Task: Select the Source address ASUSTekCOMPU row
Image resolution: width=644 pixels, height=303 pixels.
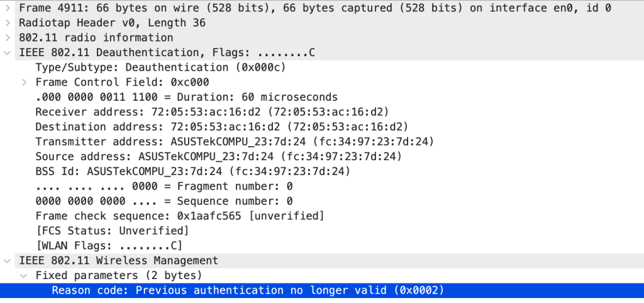Action: 218,157
